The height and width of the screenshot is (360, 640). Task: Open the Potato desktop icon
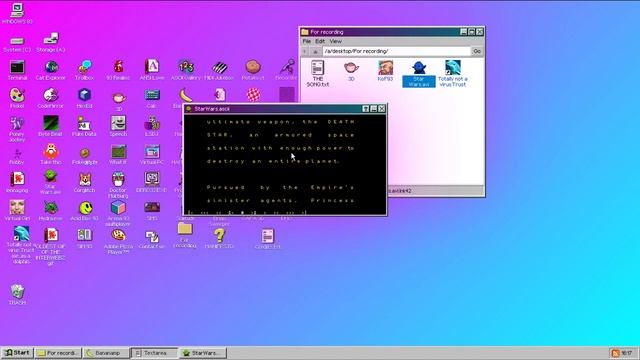click(x=253, y=70)
